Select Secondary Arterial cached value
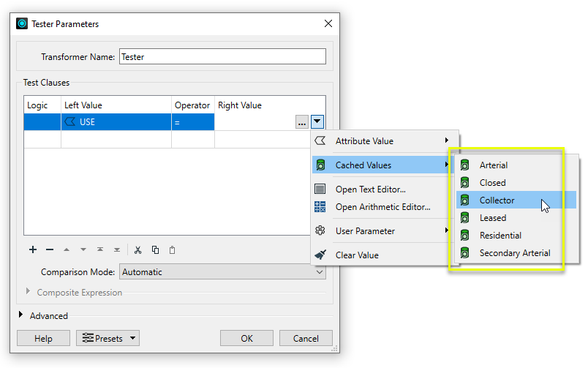This screenshot has width=588, height=368. click(x=514, y=253)
